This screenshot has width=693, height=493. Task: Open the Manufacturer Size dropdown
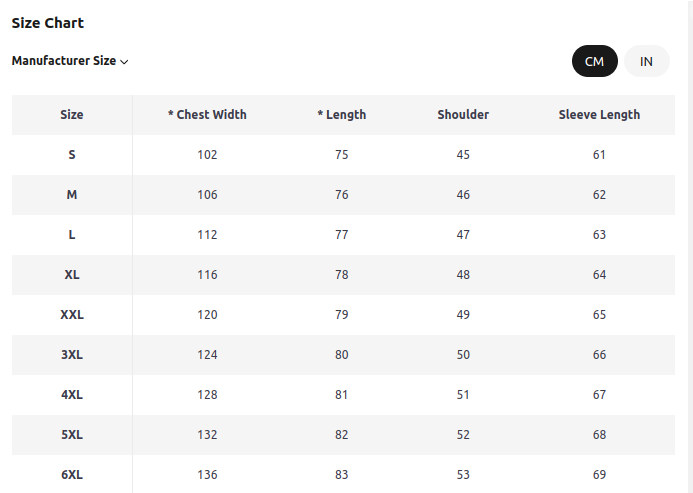click(70, 61)
